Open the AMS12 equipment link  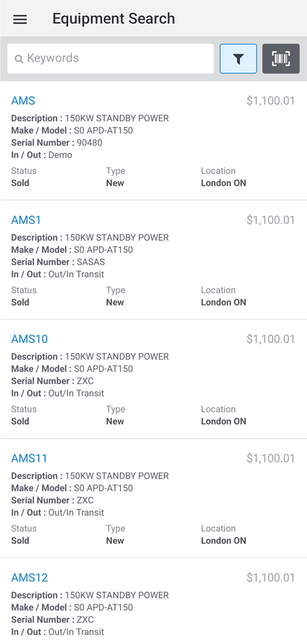pyautogui.click(x=29, y=578)
